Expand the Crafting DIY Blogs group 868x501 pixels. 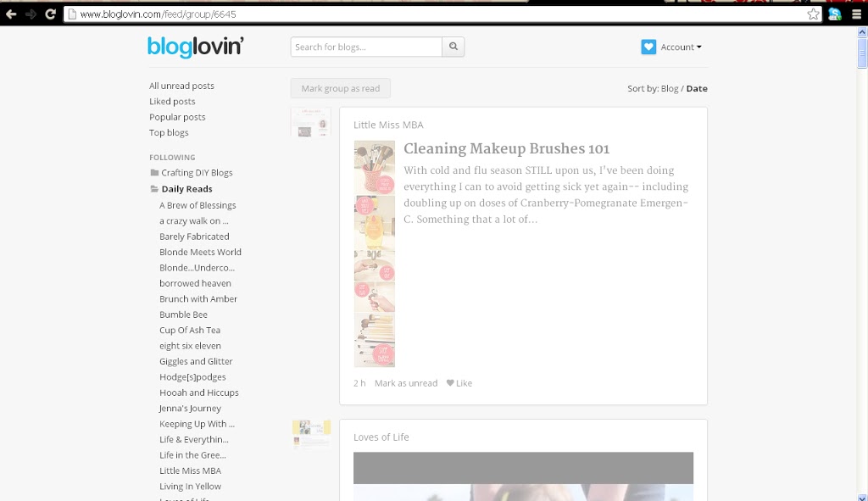[x=197, y=173]
